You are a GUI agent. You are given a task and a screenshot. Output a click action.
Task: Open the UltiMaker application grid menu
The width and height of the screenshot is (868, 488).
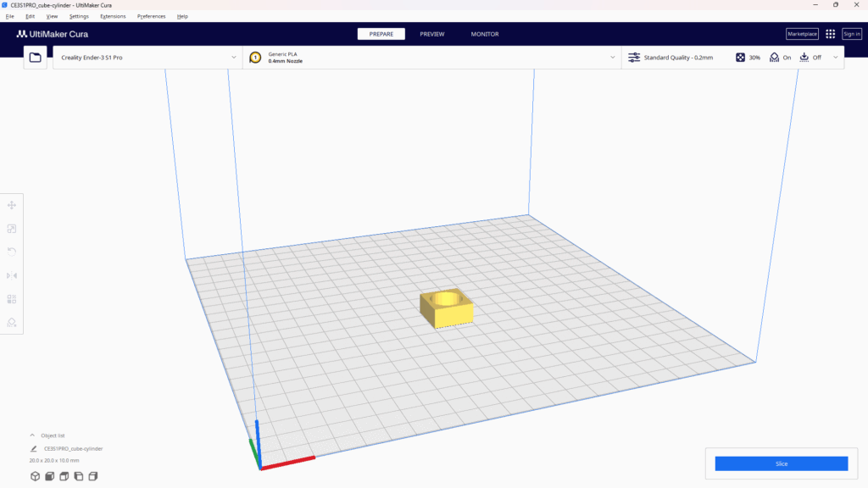(x=829, y=34)
